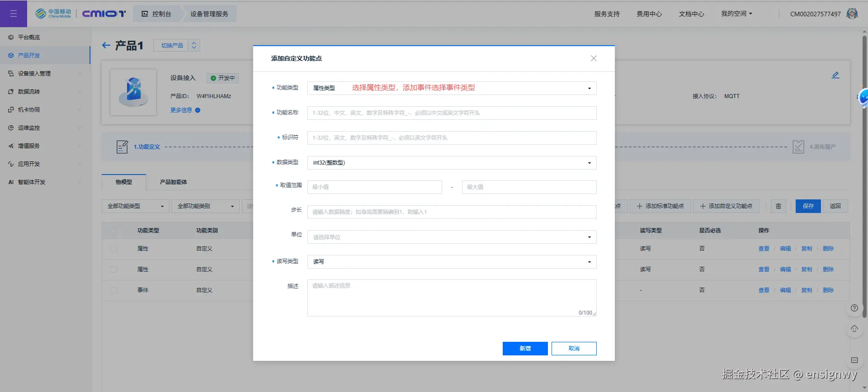Close the 添加自定义功能点 dialog

pos(594,58)
